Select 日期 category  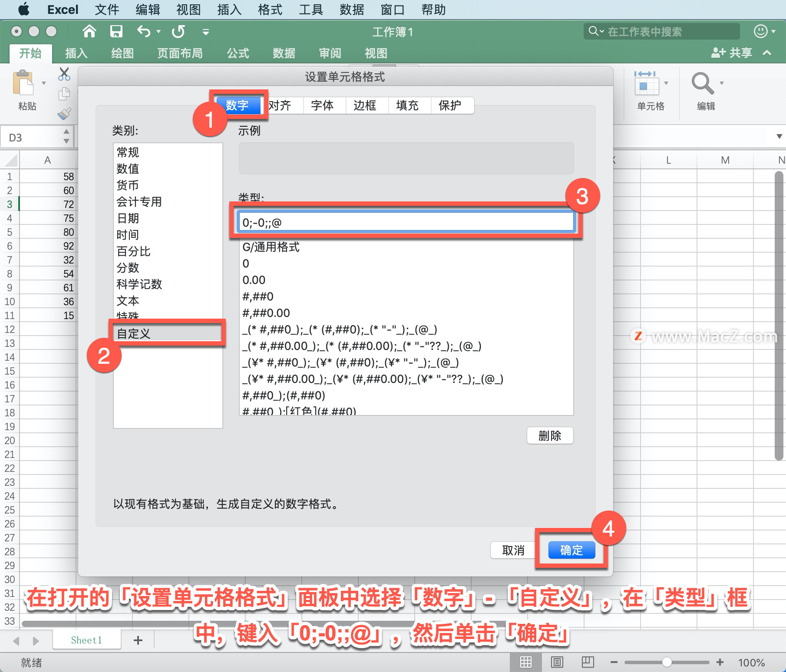(x=168, y=218)
